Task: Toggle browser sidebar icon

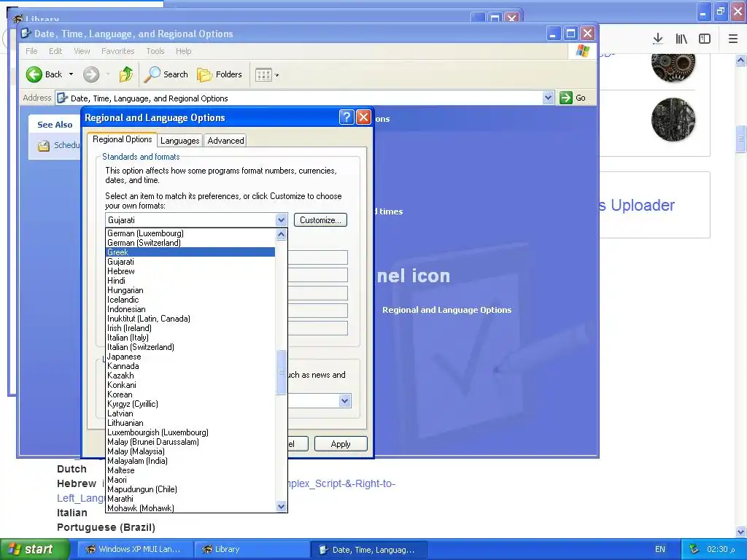Action: point(705,39)
